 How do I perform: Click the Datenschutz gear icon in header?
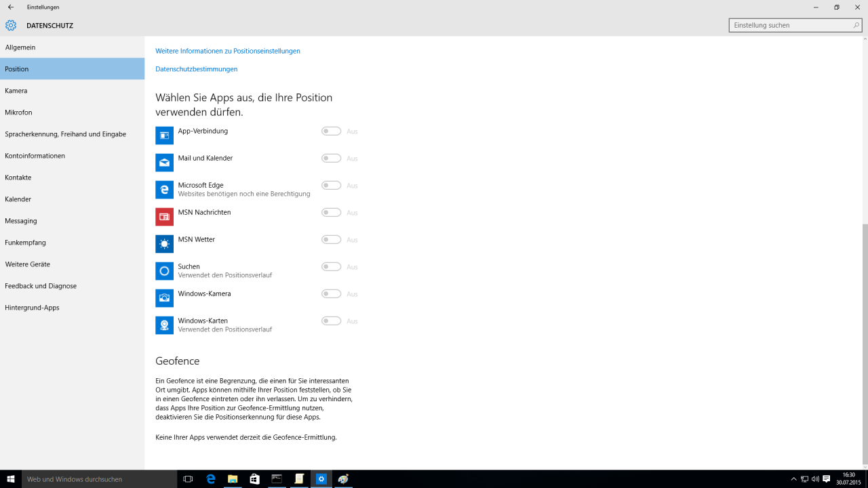[11, 25]
